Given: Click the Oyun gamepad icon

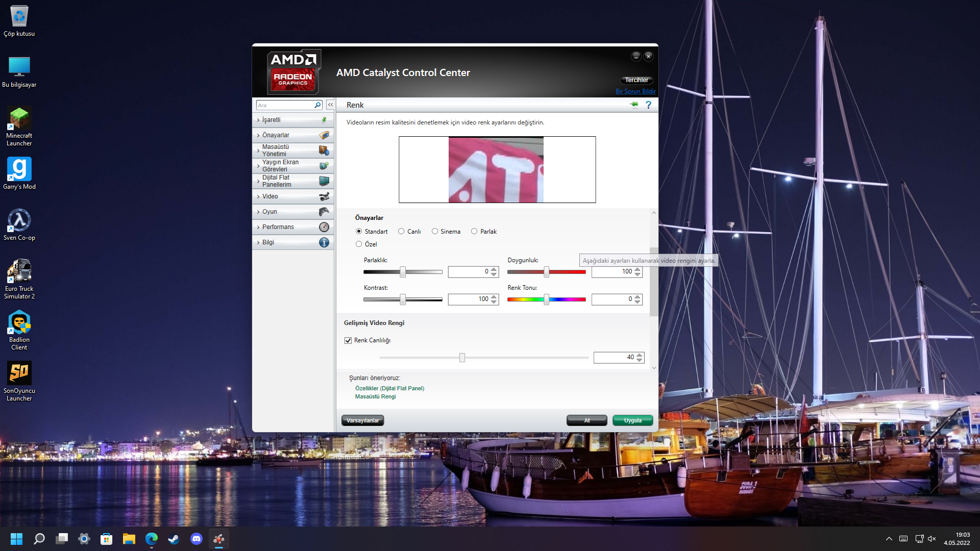Looking at the screenshot, I should pyautogui.click(x=324, y=212).
